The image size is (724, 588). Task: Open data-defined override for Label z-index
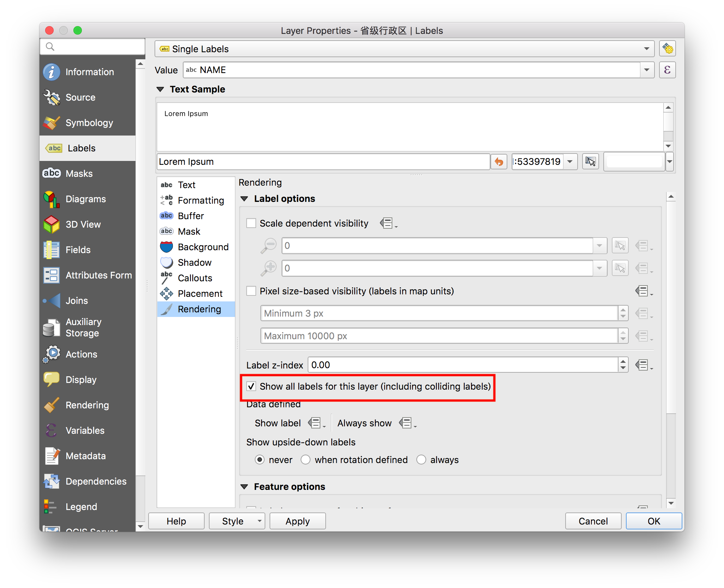pos(642,365)
